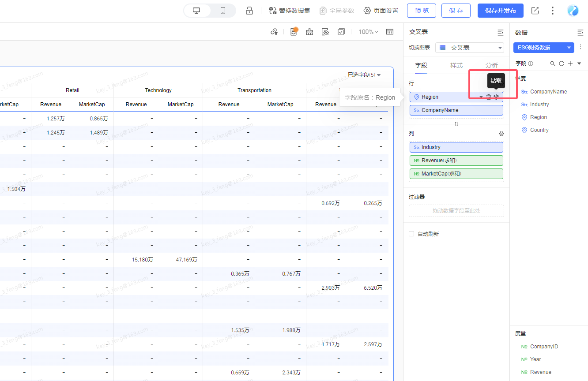Open the 切换图表 chart type dropdown
Image resolution: width=588 pixels, height=381 pixels.
pos(470,48)
